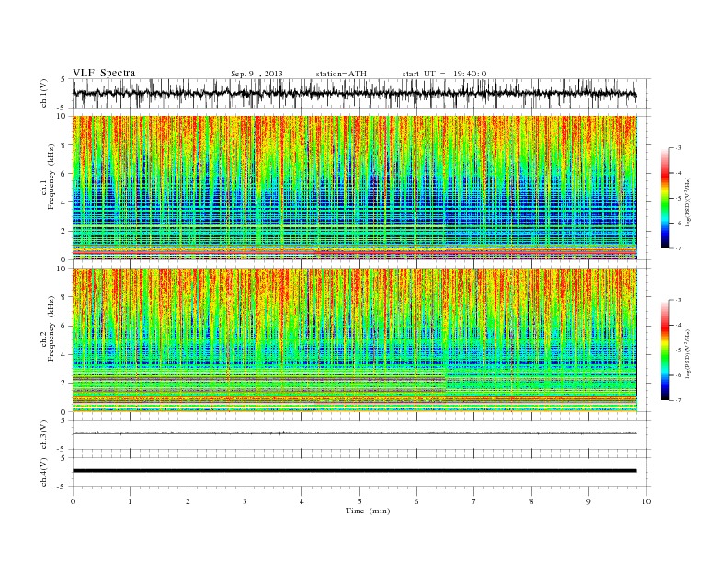Select the "Time (min)" x-axis label

368,511
